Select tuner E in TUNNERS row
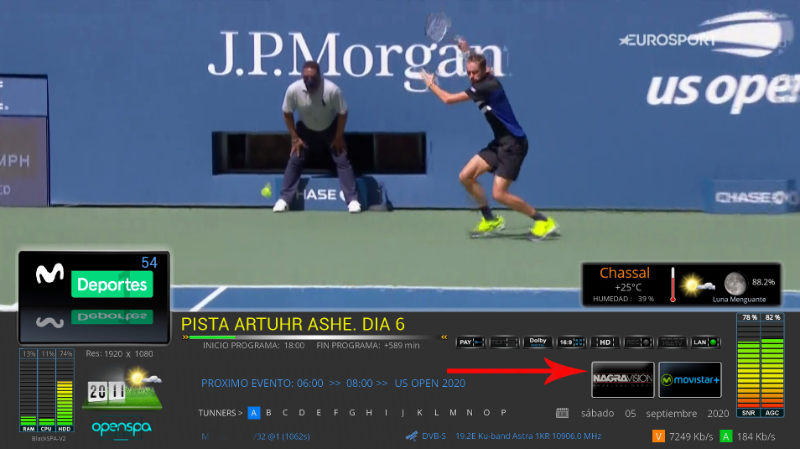800x449 pixels. 319,413
